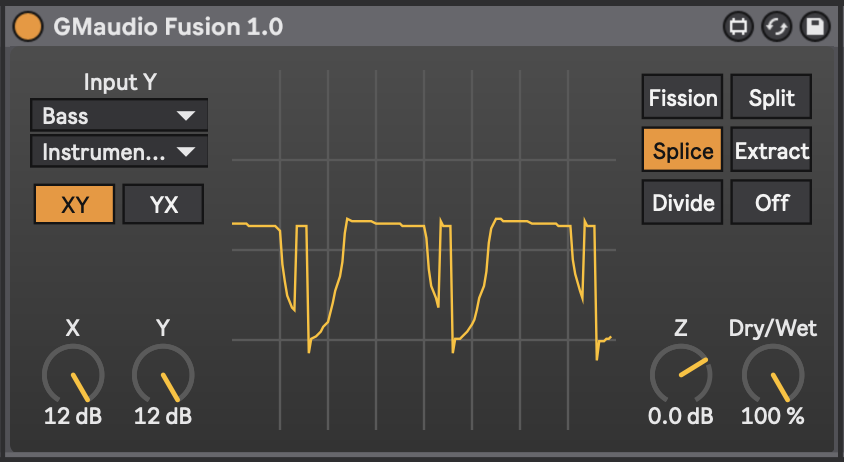Click the GMaudio Fusion 1.0 title
The height and width of the screenshot is (462, 844).
pyautogui.click(x=168, y=27)
